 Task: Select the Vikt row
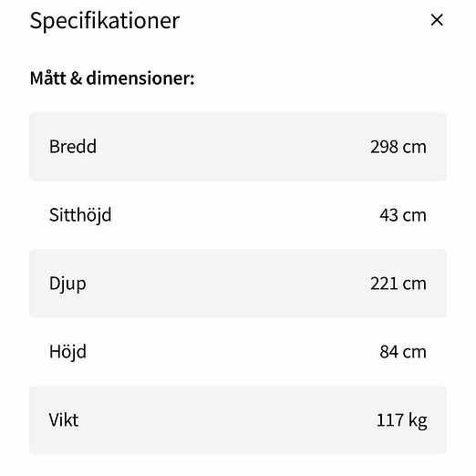(x=238, y=420)
